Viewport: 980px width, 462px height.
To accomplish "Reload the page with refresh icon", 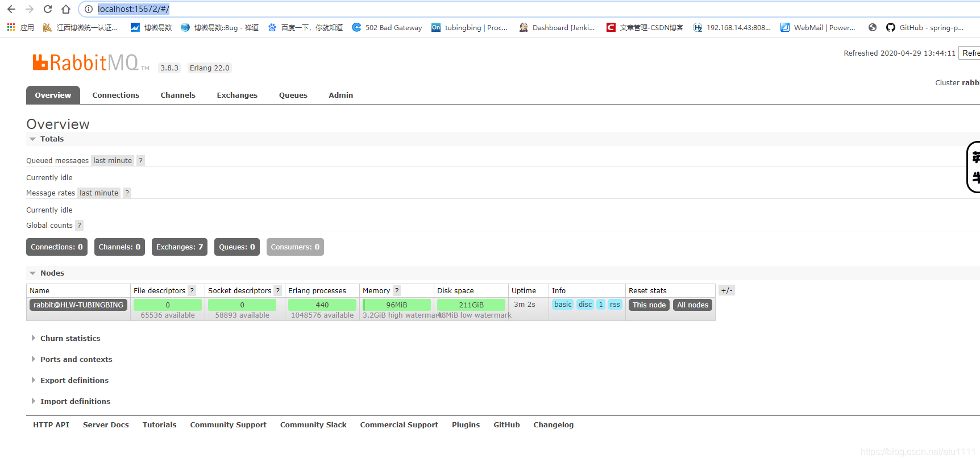I will pyautogui.click(x=48, y=9).
